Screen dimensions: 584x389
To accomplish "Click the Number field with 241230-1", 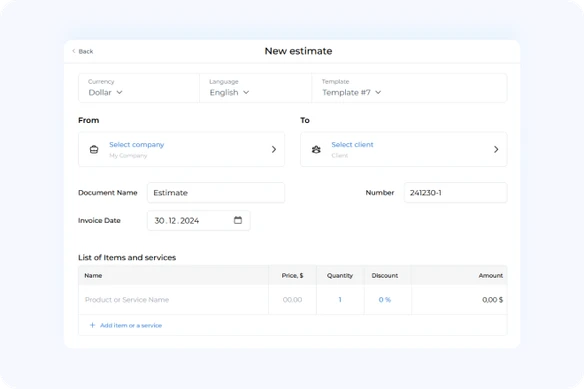I will click(456, 193).
